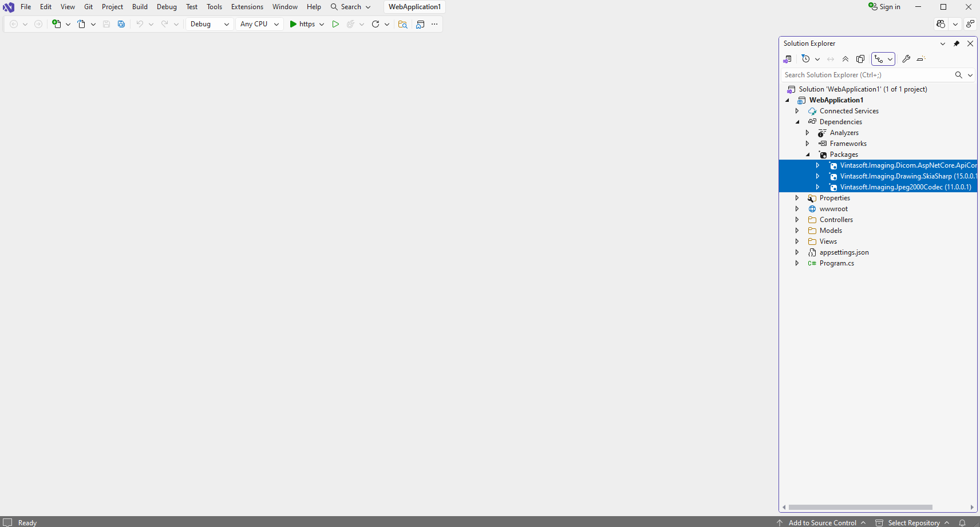The width and height of the screenshot is (980, 527).
Task: Open the Any CPU platform dropdown
Action: pos(259,24)
